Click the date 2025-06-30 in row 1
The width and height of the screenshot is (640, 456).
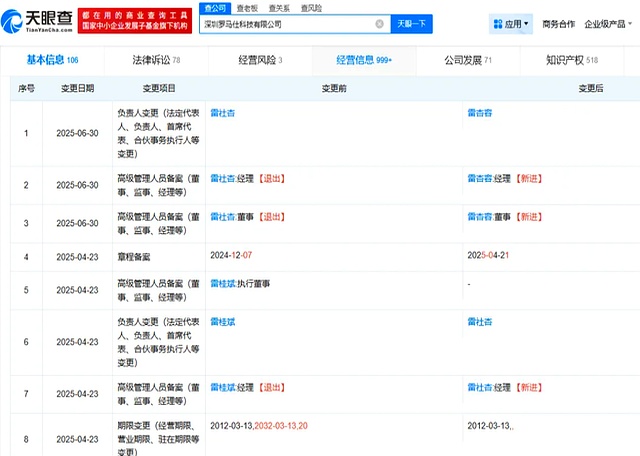(x=78, y=133)
